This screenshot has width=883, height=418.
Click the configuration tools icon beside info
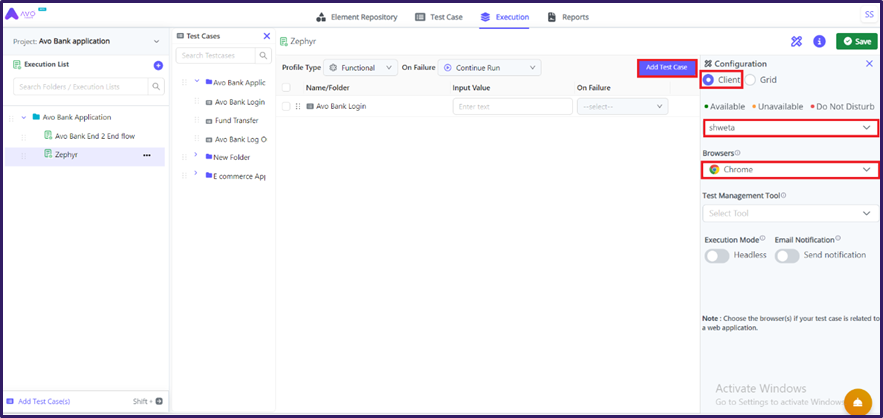pos(797,41)
